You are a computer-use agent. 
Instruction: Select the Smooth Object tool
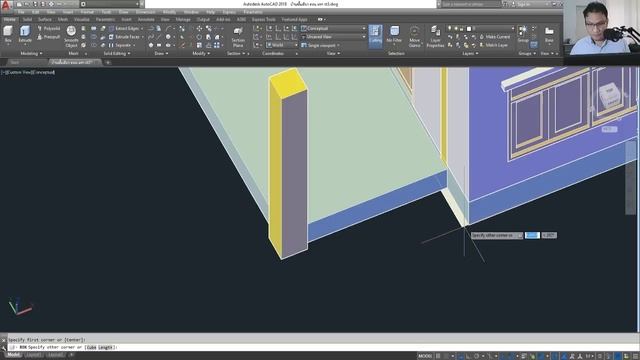71,37
